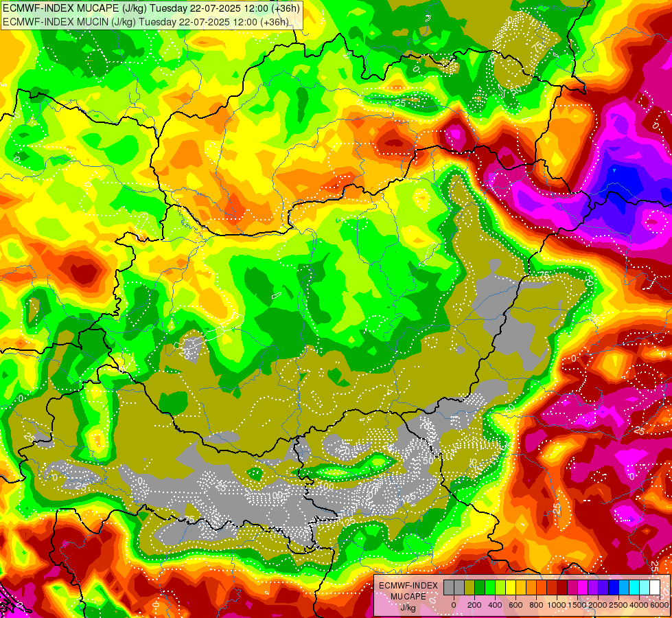The image size is (672, 618).
Task: Choose the bright magenta legend swatch
Action: [x=583, y=588]
